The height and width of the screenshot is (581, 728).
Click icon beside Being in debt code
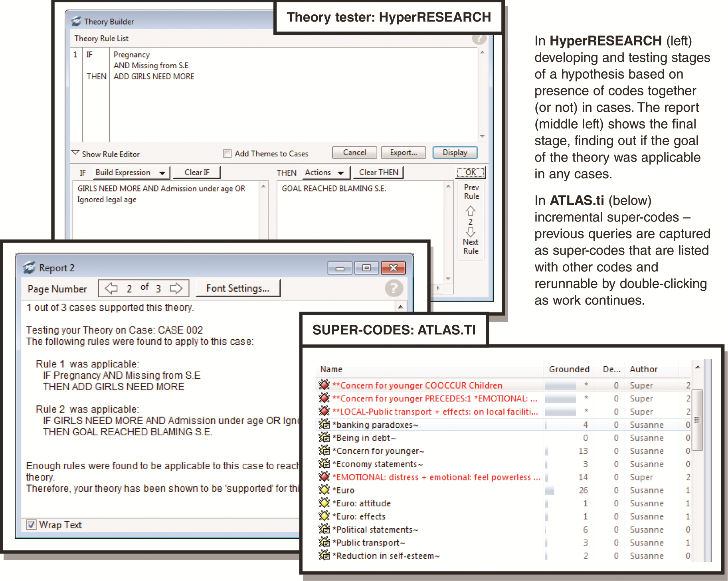(324, 438)
